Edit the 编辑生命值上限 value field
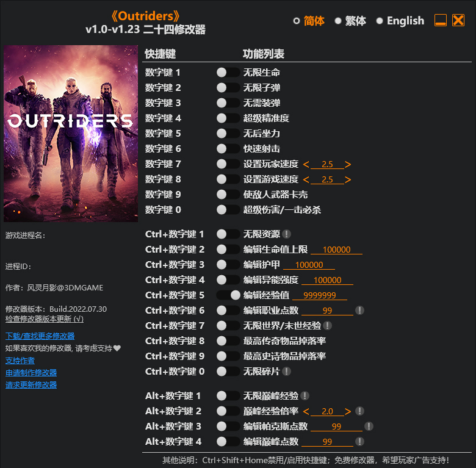The height and width of the screenshot is (468, 476). [336, 250]
